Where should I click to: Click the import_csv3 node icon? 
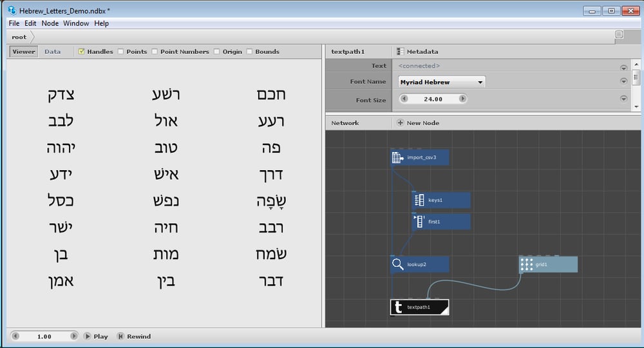pos(397,157)
